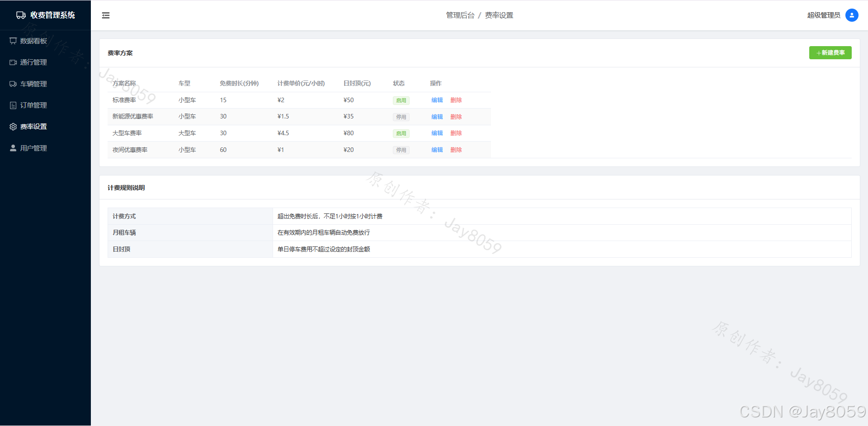This screenshot has height=426, width=868.
Task: Click the 计费单价(元/小时) column header
Action: 301,84
